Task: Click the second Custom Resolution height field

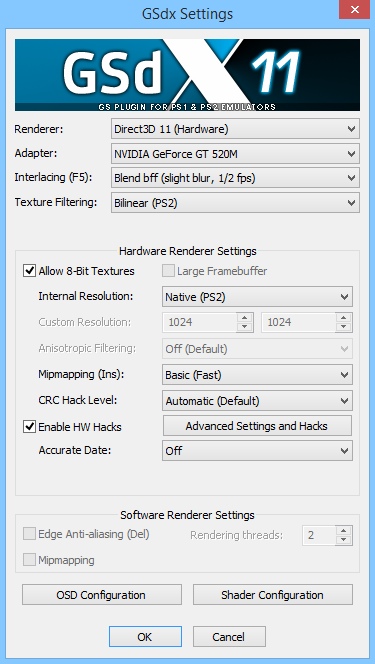Action: 298,322
